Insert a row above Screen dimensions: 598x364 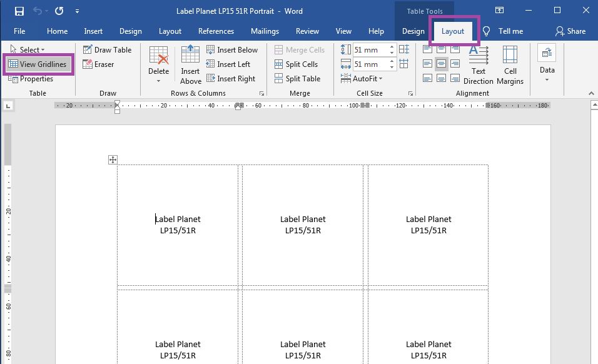point(190,65)
